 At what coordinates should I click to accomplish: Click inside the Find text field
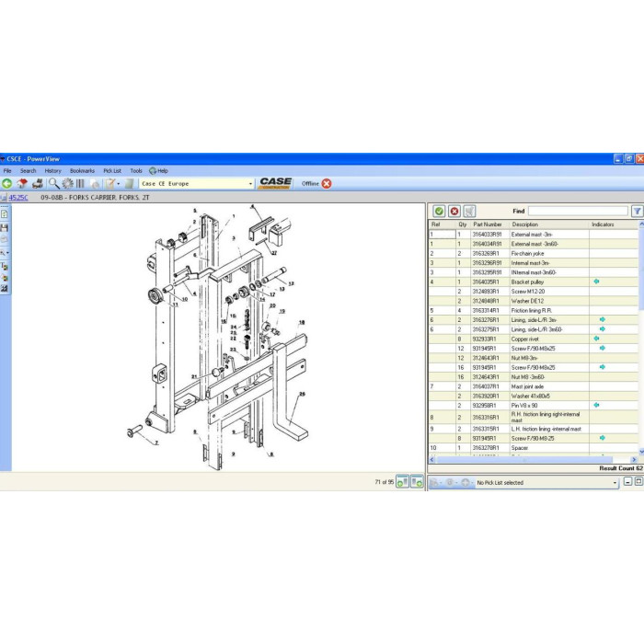(x=578, y=211)
